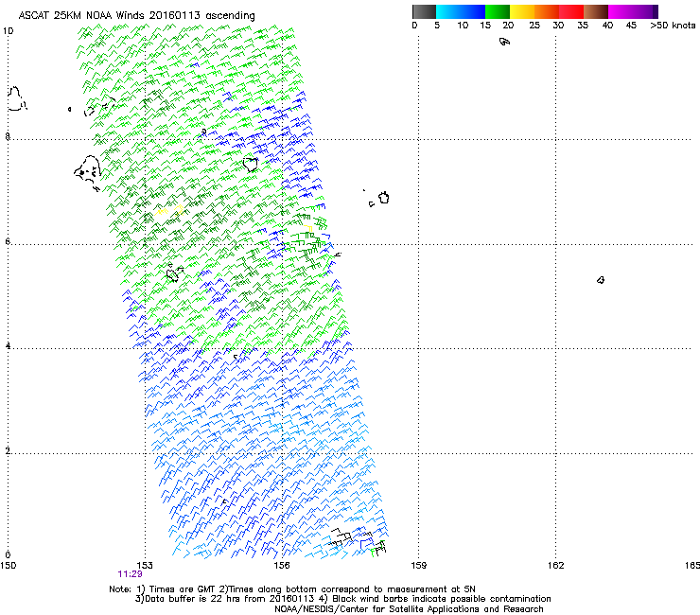Click the '15' label under the color legend
700x615 pixels.
tap(485, 26)
